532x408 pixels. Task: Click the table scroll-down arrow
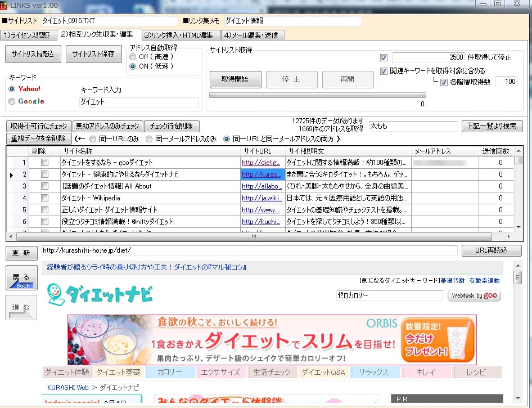pos(518,227)
